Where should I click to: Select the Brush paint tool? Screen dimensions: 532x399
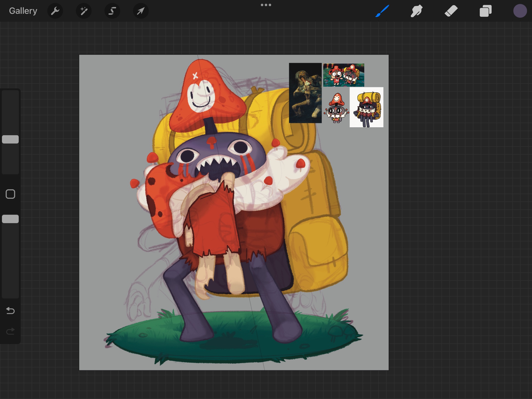(382, 11)
